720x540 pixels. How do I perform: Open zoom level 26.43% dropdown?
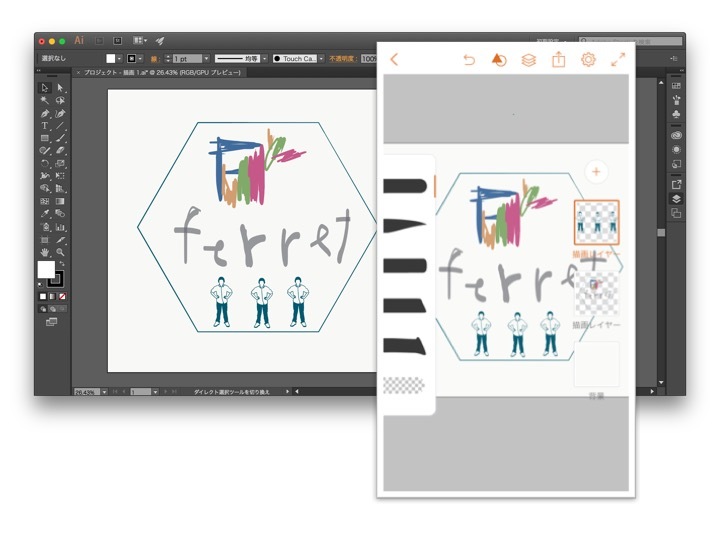(x=105, y=392)
